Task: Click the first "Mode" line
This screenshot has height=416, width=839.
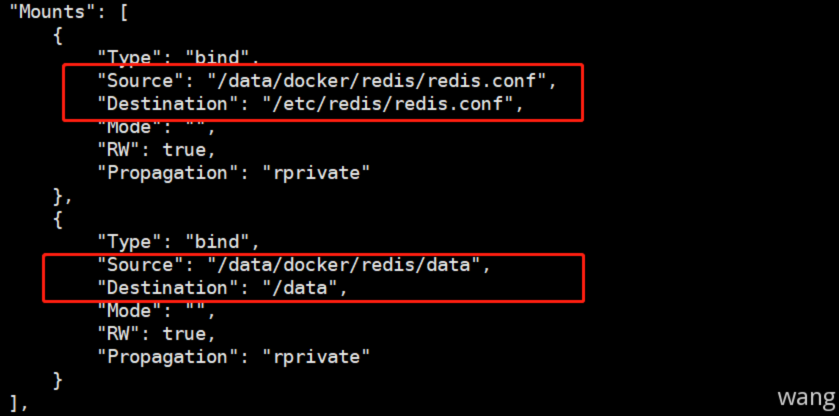Action: pos(155,126)
